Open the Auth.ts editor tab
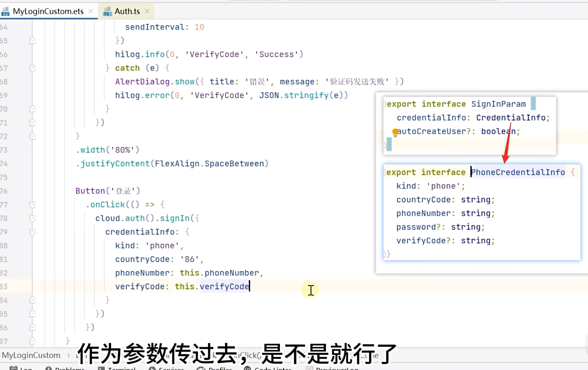The width and height of the screenshot is (588, 370). (127, 11)
